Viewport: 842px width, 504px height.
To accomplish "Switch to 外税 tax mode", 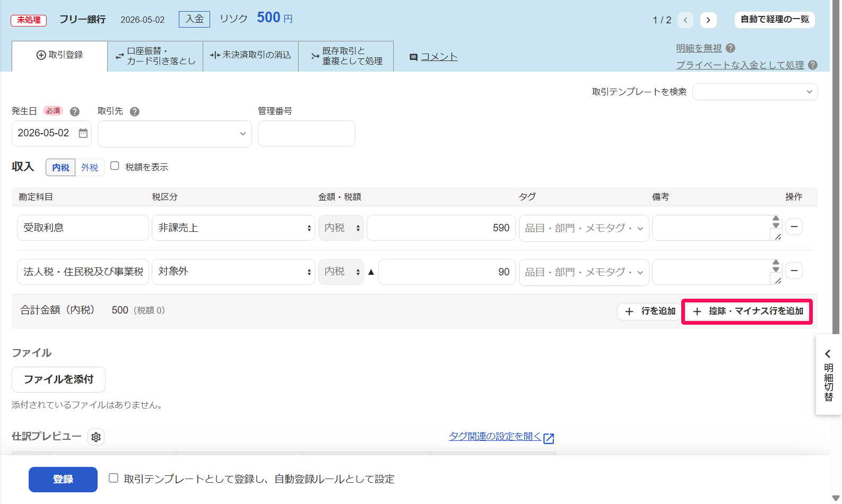I will (90, 168).
